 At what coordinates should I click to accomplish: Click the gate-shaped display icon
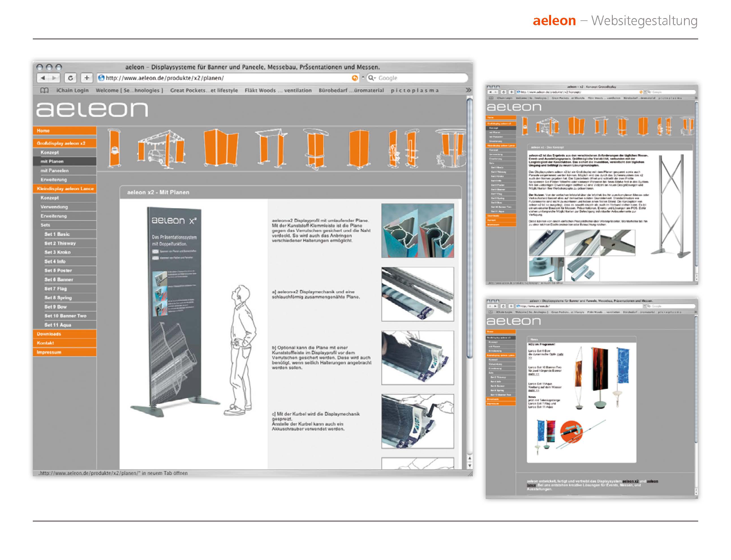coord(271,149)
